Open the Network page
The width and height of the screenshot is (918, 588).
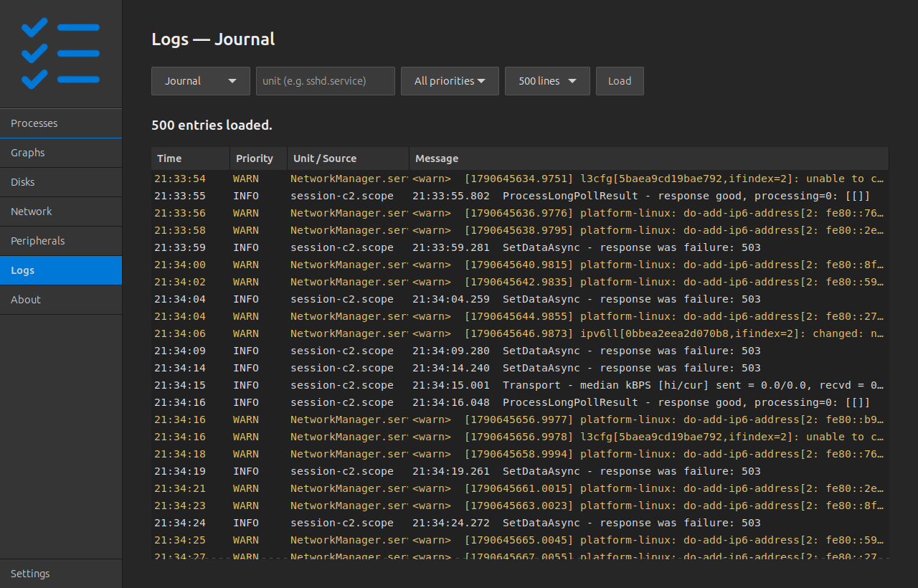tap(61, 212)
